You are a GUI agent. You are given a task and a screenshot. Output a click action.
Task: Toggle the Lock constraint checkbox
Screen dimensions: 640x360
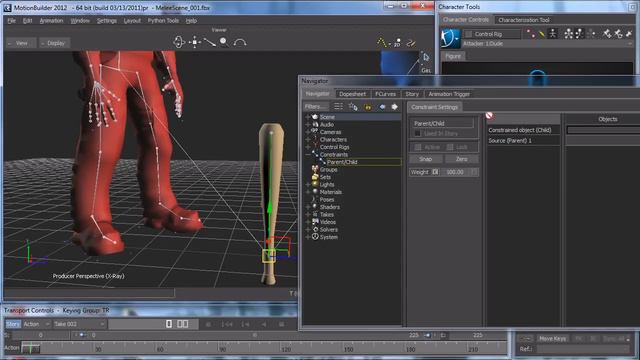(x=450, y=147)
